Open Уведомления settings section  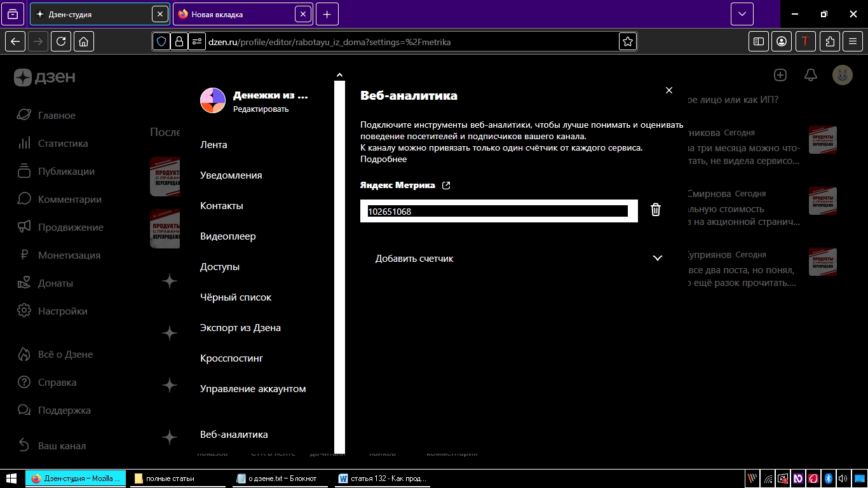click(x=231, y=175)
